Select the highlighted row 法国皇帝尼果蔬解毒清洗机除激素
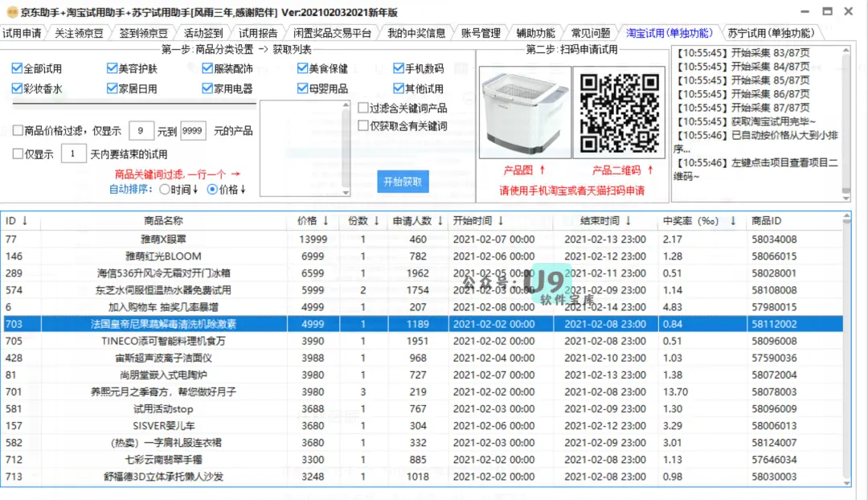The height and width of the screenshot is (500, 868). pos(423,324)
